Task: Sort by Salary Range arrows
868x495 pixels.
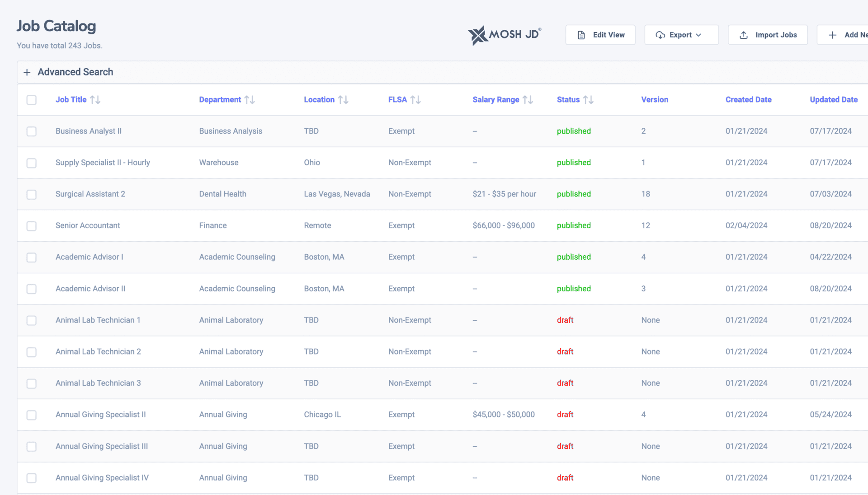Action: [528, 100]
